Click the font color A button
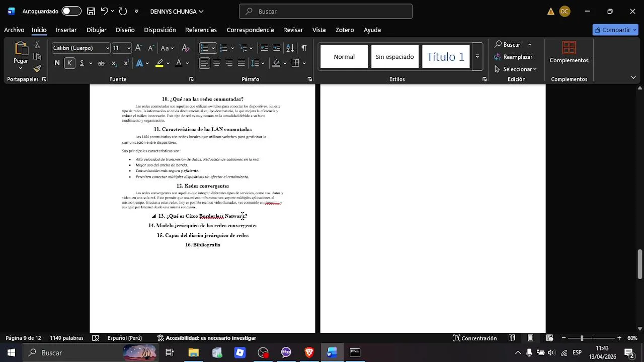Image resolution: width=644 pixels, height=362 pixels. (x=179, y=63)
